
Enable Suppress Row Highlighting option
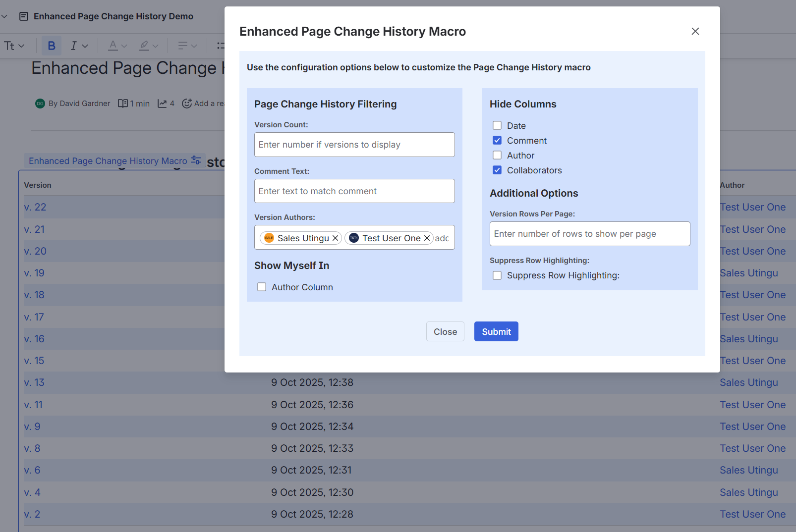coord(497,275)
